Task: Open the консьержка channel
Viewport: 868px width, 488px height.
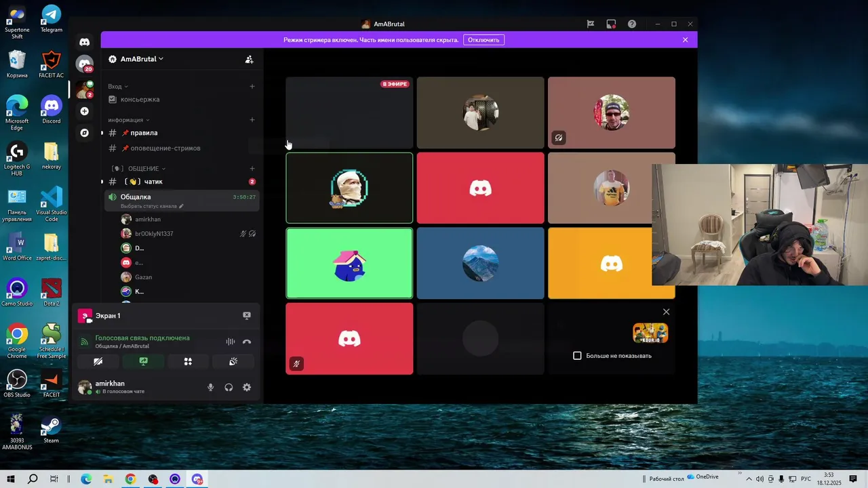Action: 182,99
